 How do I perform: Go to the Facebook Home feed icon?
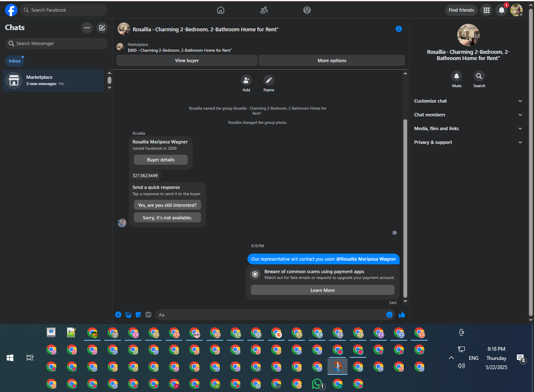click(x=221, y=10)
